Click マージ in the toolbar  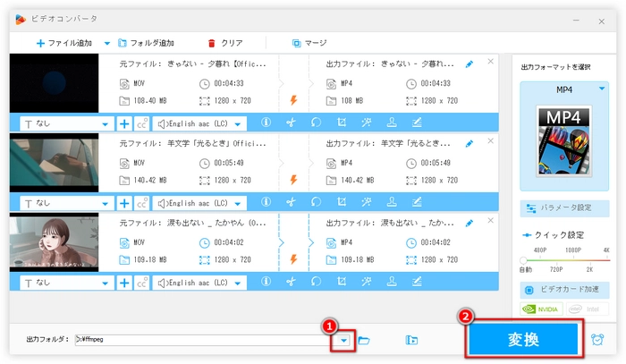pyautogui.click(x=309, y=43)
